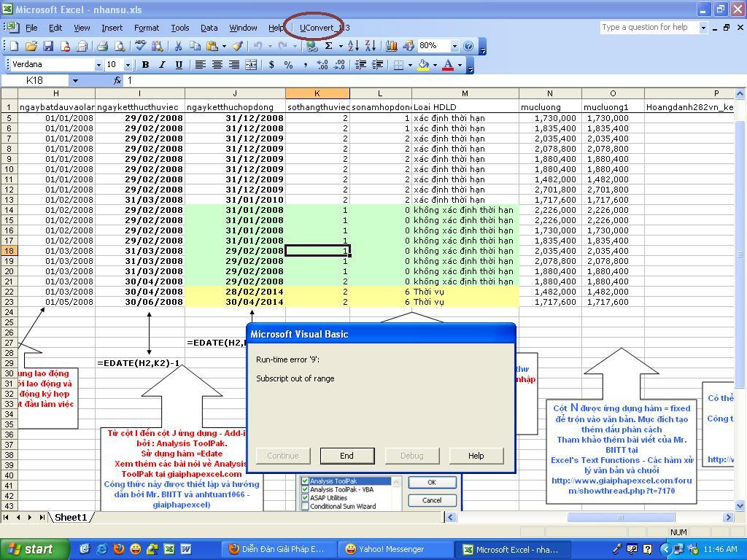Open a file with the folder icon
Image resolution: width=747 pixels, height=560 pixels.
click(x=31, y=46)
